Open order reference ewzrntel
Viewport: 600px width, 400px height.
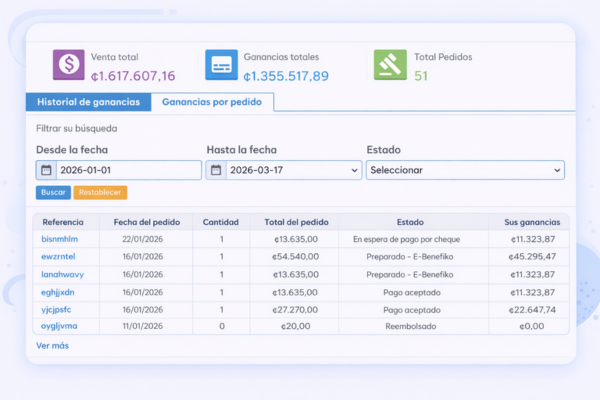coord(58,256)
